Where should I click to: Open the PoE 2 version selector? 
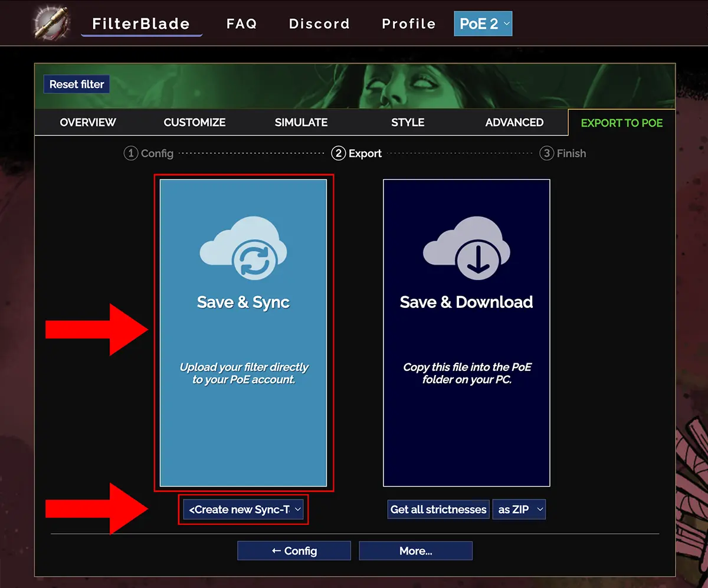pos(483,24)
